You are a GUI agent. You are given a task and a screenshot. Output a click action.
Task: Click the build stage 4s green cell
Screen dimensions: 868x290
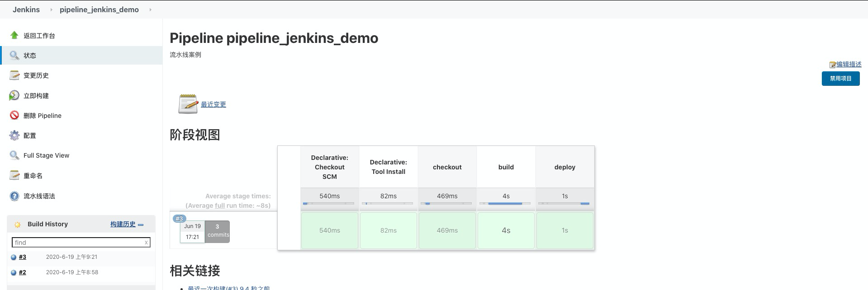click(506, 230)
